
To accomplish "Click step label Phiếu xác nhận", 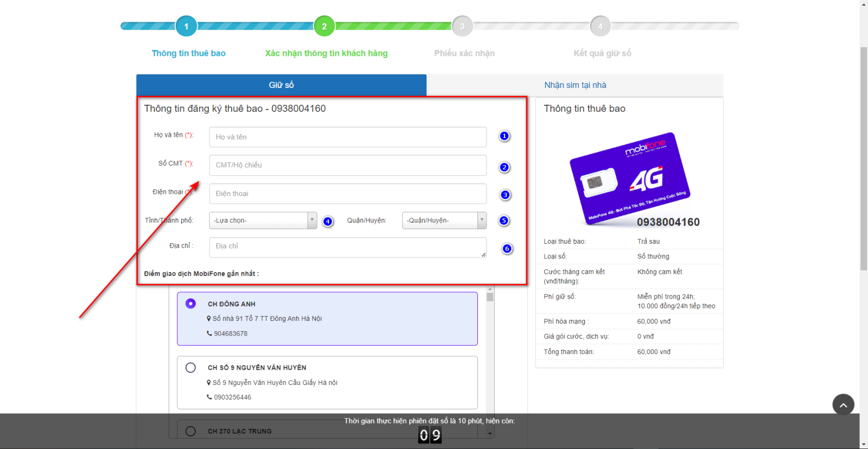I will click(x=464, y=53).
